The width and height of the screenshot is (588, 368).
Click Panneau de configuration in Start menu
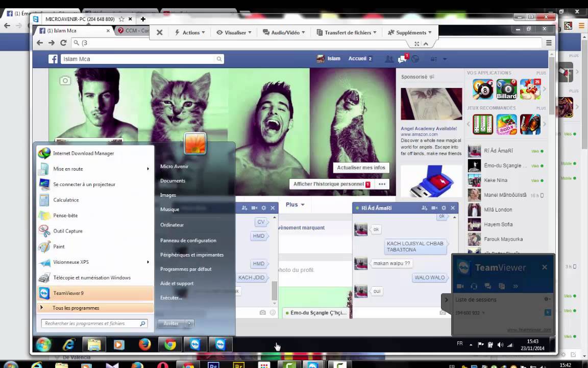188,240
